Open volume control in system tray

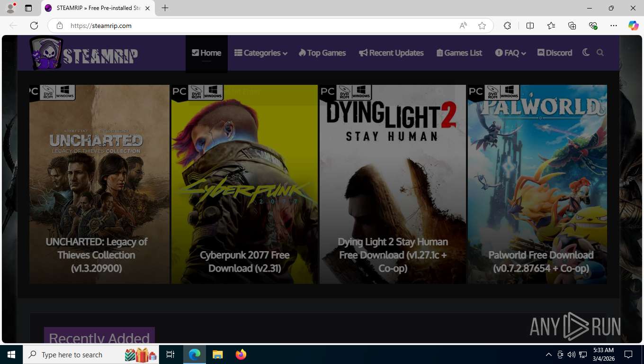tap(572, 355)
